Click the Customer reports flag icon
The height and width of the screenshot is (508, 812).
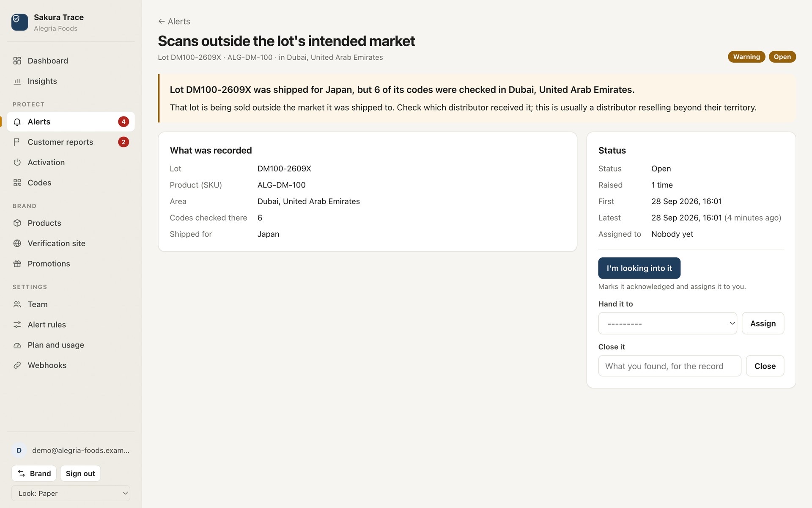[x=17, y=142]
